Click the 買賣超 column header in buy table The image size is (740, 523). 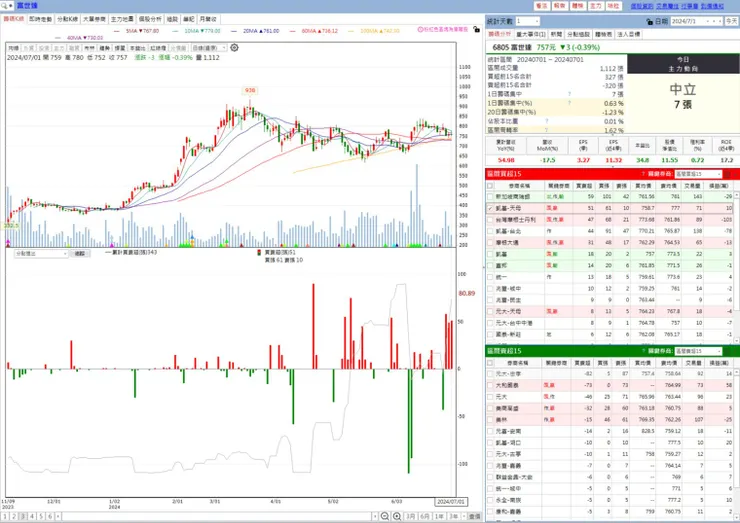point(583,186)
